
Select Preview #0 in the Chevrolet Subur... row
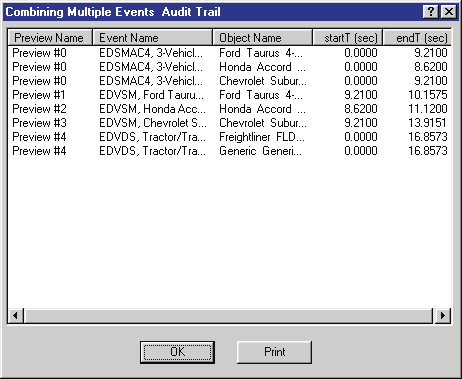(x=39, y=81)
